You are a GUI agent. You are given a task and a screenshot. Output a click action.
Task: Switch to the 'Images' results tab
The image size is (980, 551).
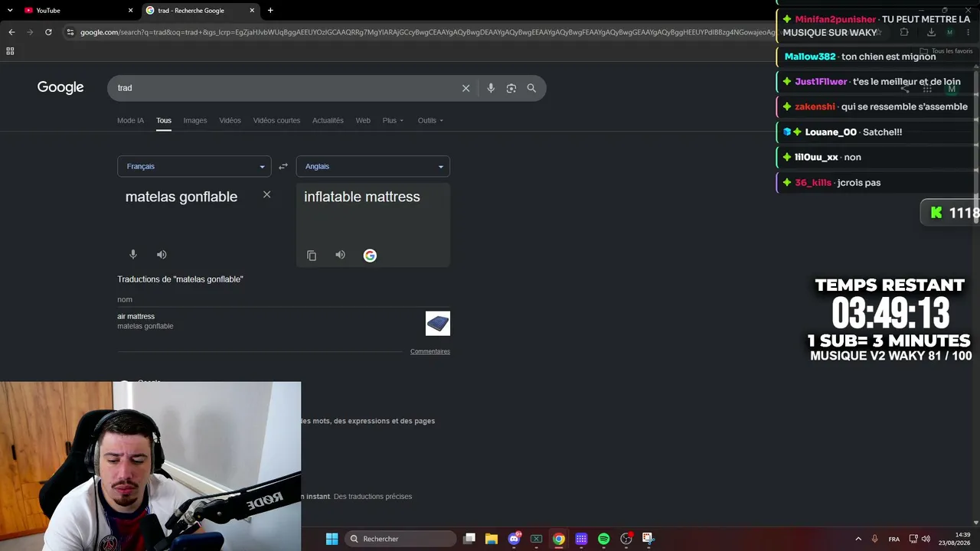tap(195, 120)
